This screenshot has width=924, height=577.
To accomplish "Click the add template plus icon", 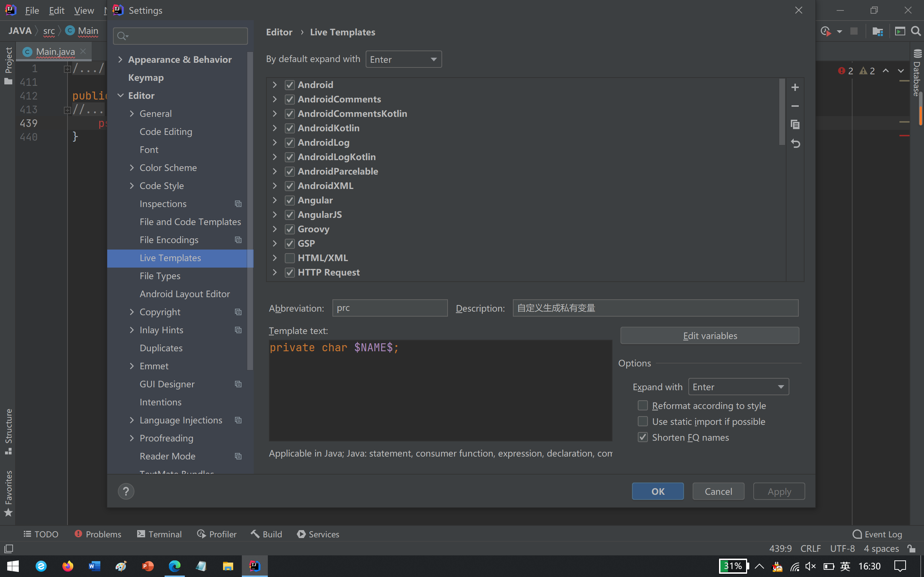I will coord(795,87).
